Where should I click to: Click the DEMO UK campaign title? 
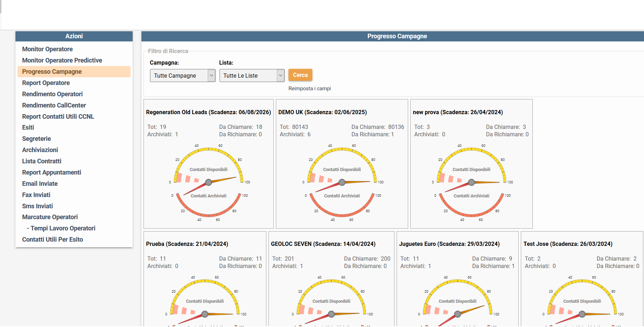coord(323,112)
